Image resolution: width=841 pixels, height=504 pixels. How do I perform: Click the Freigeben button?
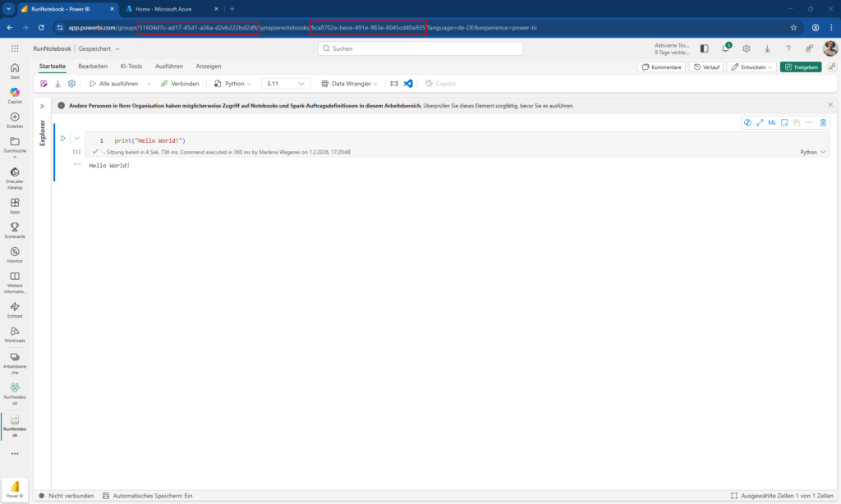coord(801,66)
